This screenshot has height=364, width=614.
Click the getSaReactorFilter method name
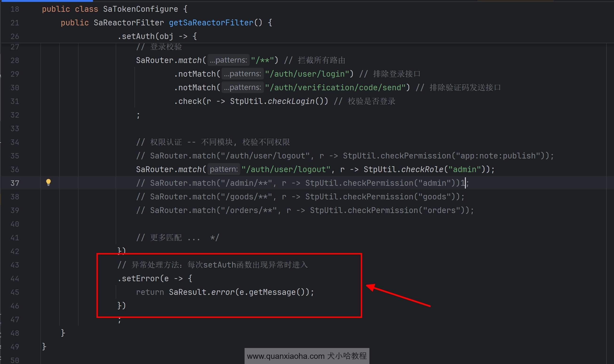point(211,23)
